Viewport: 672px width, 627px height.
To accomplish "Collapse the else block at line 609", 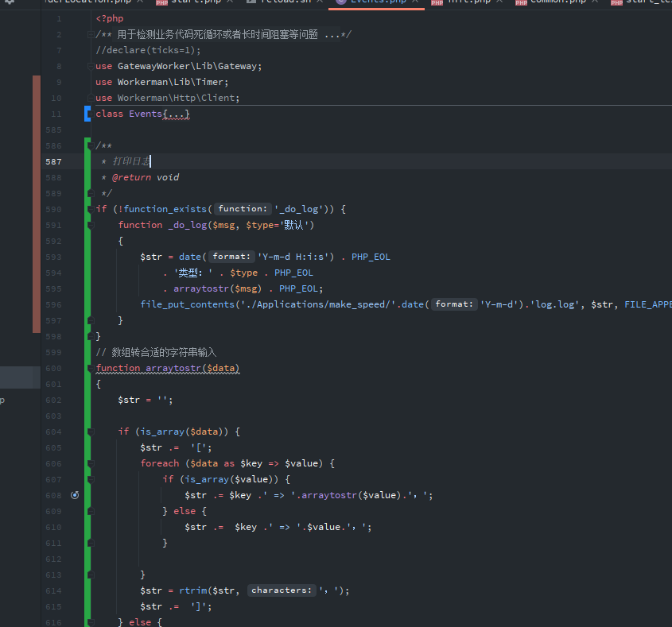I will coord(91,511).
